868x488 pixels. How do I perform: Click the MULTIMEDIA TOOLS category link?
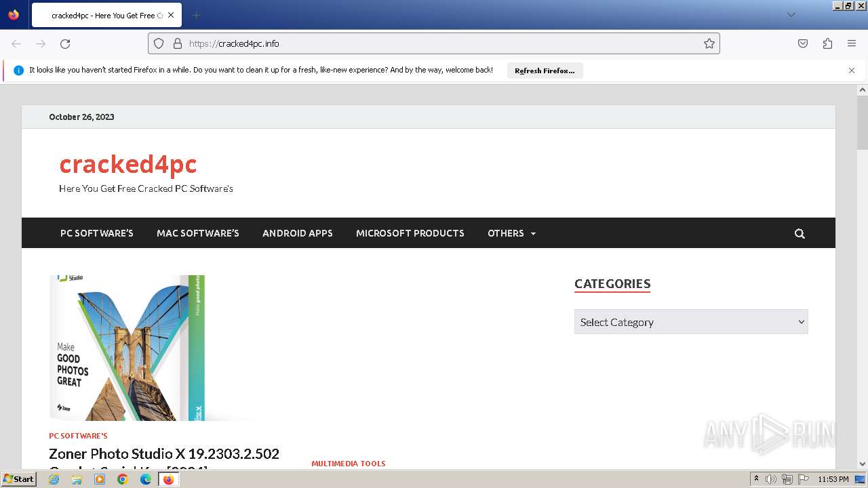[x=349, y=464]
